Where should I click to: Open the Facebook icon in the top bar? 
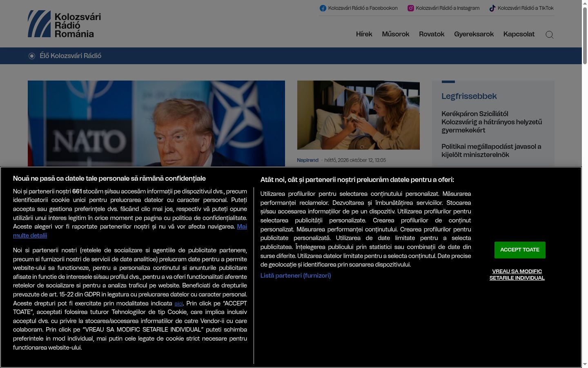point(323,8)
